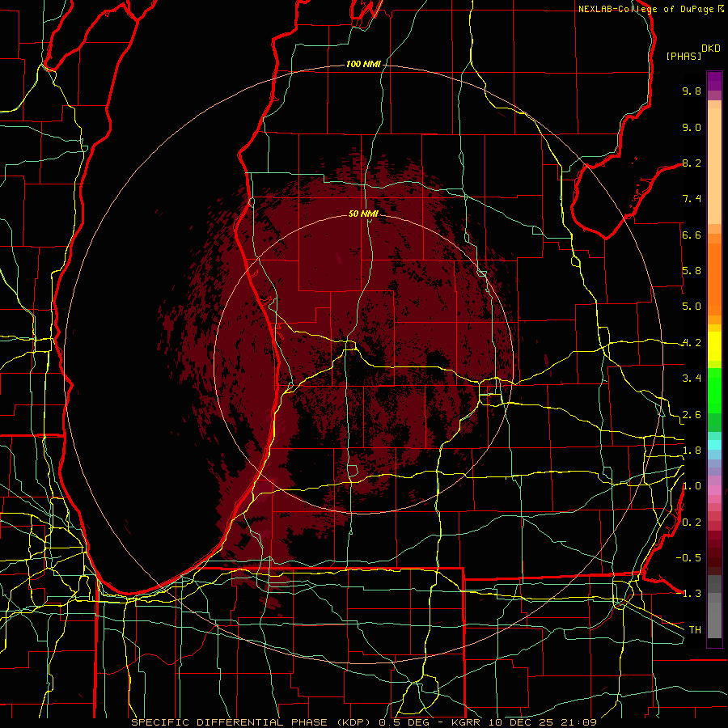This screenshot has width=728, height=728.
Task: Click the 9.8 color scale value
Action: click(x=692, y=91)
